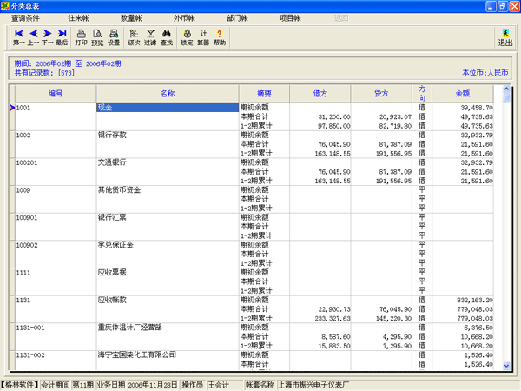Click the 贷方 column header

point(381,93)
